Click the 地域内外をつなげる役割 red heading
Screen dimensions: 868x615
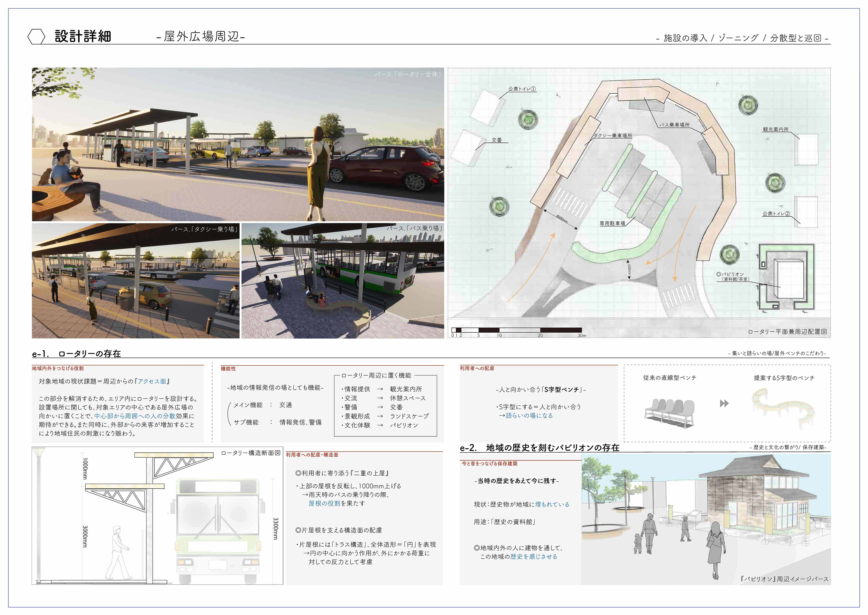point(58,369)
